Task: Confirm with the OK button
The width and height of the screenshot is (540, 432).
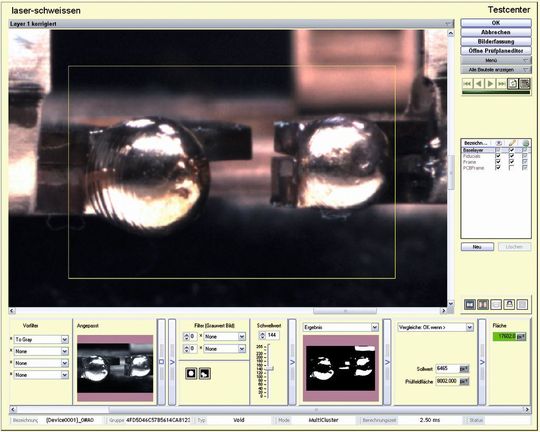Action: tap(496, 23)
